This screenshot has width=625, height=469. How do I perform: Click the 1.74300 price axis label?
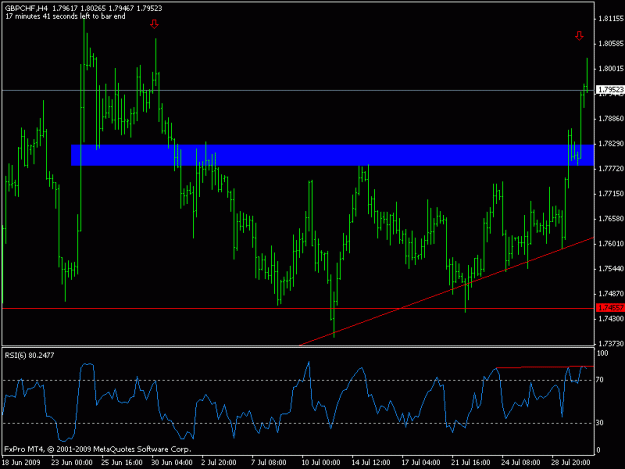pyautogui.click(x=611, y=319)
